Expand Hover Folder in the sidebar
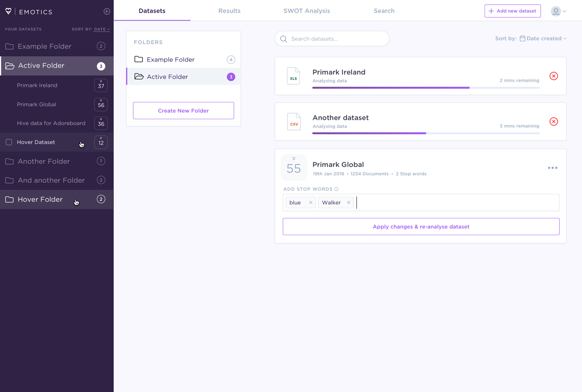 click(57, 199)
